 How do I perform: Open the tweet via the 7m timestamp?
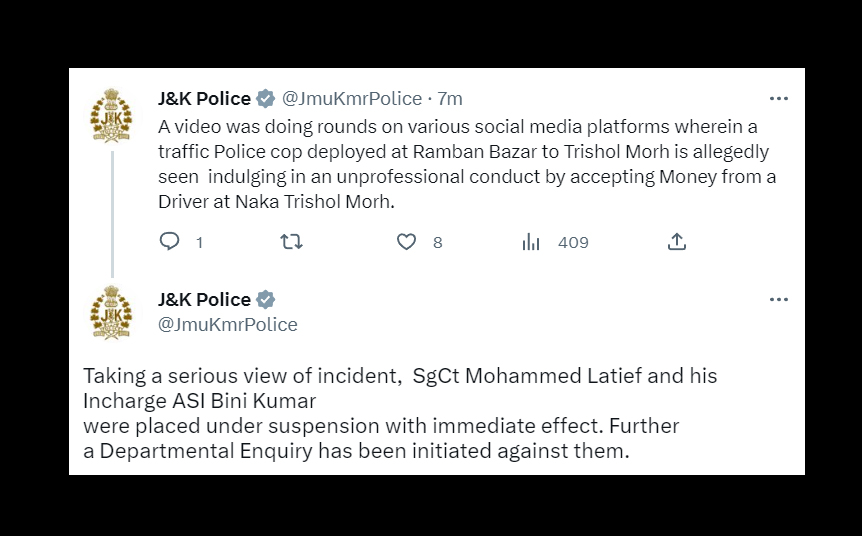(x=450, y=99)
